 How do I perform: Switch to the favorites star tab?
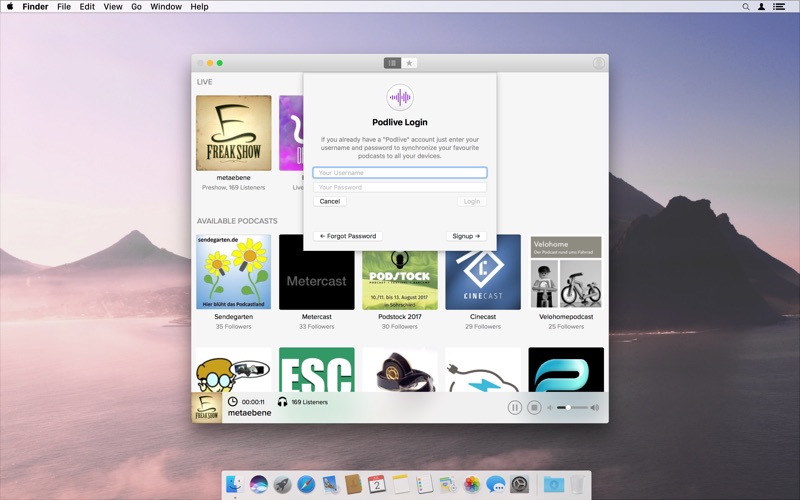409,63
